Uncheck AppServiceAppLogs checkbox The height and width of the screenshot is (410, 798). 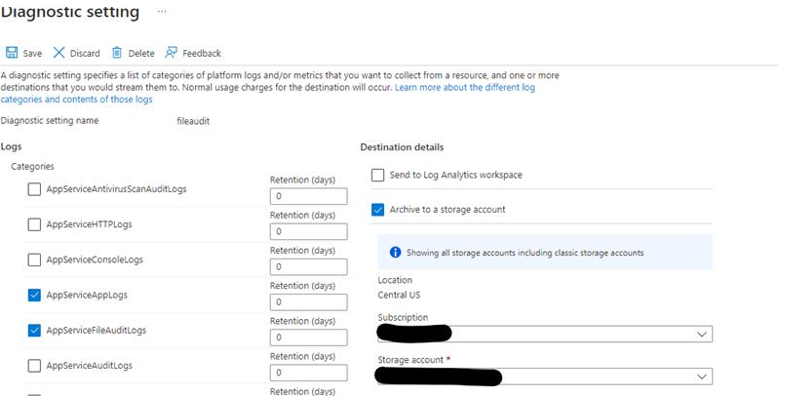[x=34, y=295]
